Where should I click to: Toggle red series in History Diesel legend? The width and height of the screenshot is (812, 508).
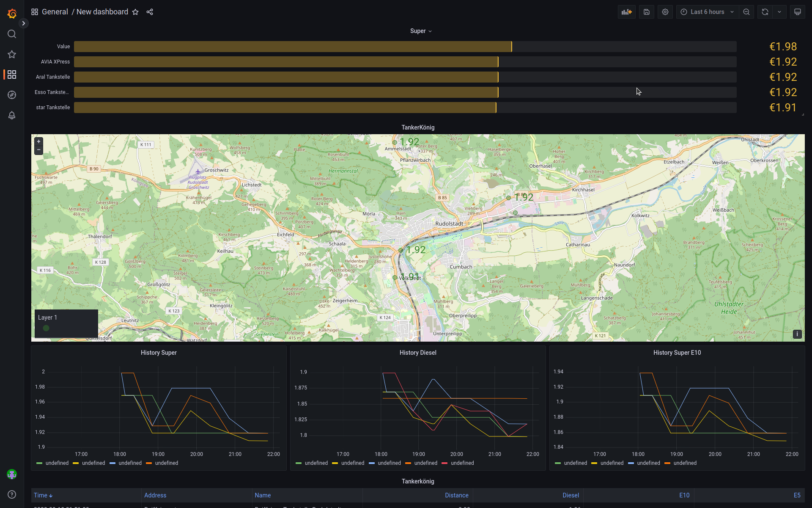tap(458, 463)
